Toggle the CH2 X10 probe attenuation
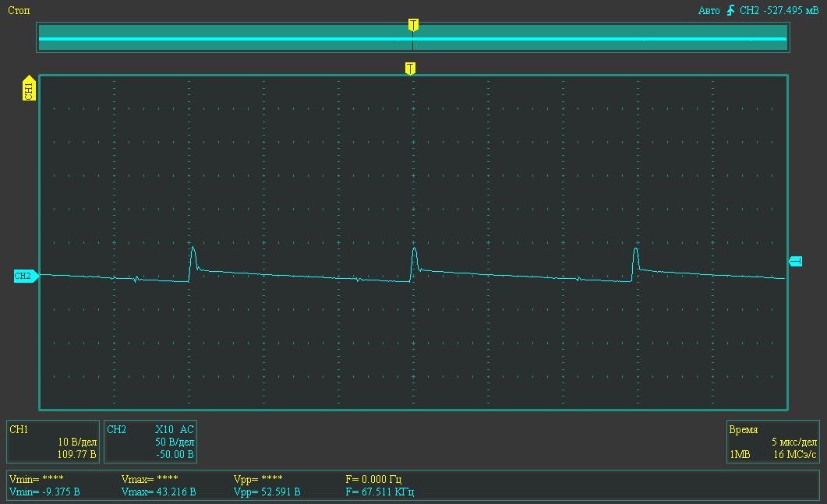The image size is (827, 504). (164, 429)
